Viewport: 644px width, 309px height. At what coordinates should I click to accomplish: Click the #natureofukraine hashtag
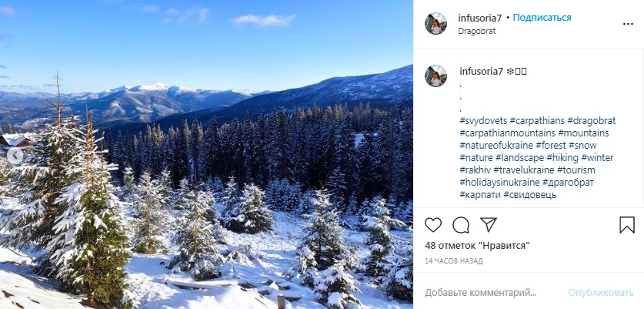pyautogui.click(x=496, y=146)
